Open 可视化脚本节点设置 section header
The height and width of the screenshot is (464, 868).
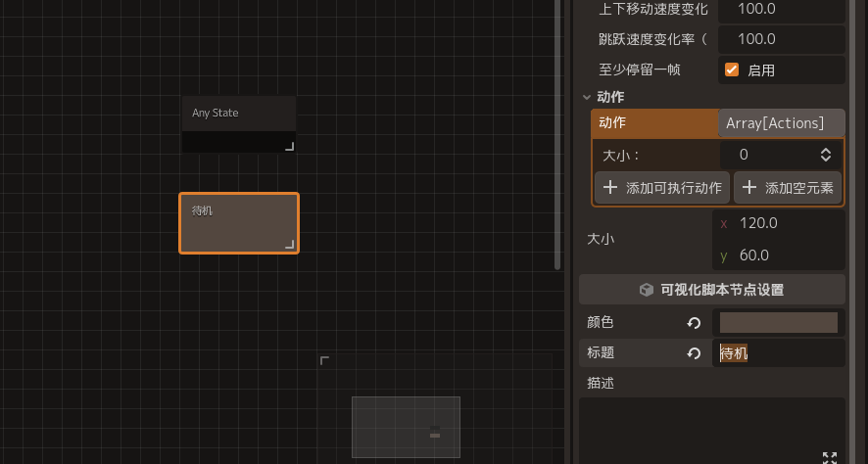tap(712, 289)
